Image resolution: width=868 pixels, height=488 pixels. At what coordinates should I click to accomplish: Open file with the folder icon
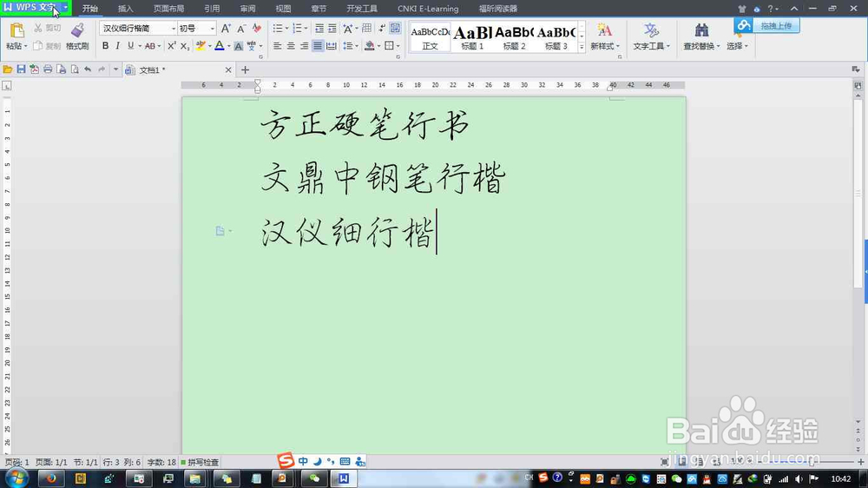(x=8, y=69)
